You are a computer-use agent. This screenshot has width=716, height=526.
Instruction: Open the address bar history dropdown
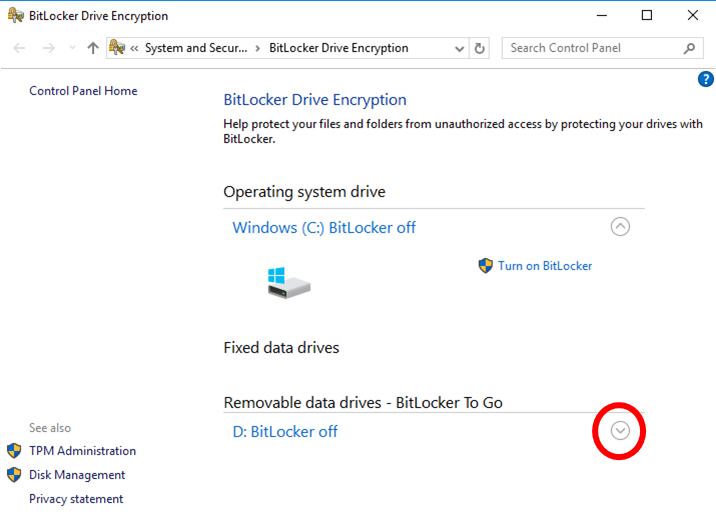458,48
